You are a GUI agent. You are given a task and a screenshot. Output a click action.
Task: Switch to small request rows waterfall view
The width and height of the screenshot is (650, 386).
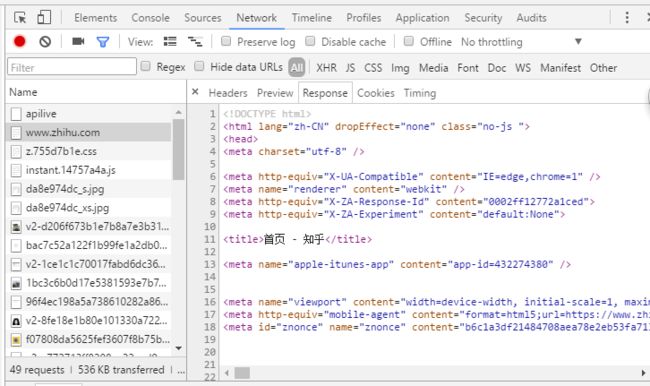pos(195,41)
